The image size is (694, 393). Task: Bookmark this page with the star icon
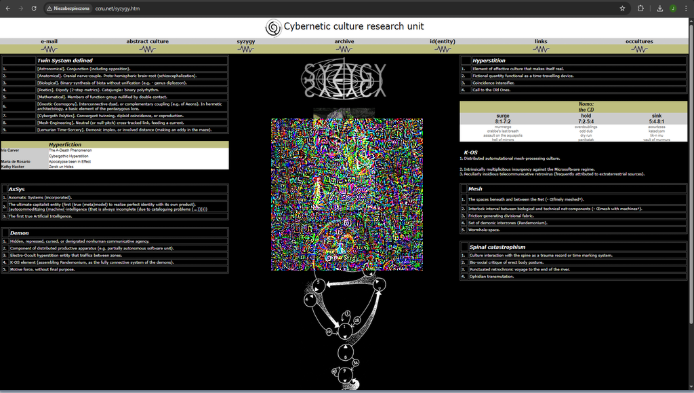[x=622, y=8]
